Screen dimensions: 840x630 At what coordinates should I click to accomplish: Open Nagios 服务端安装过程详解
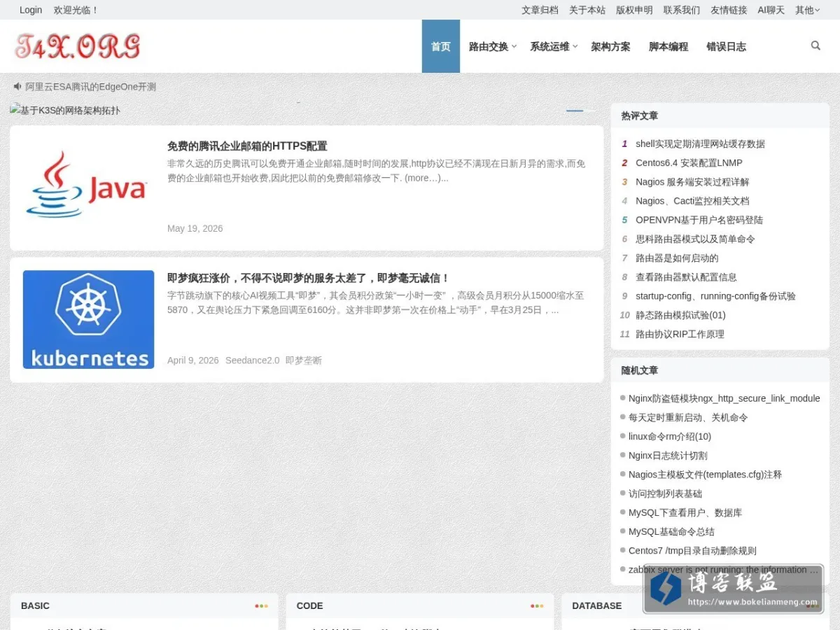692,182
